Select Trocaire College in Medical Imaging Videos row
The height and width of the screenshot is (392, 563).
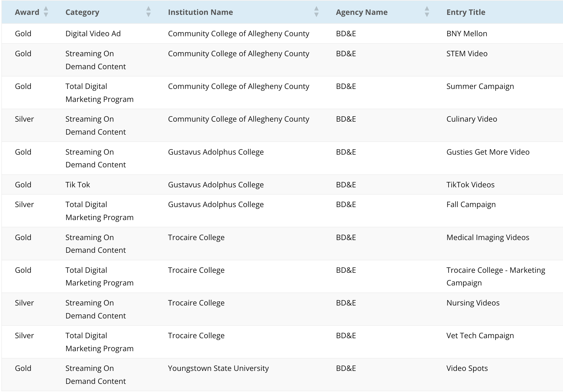click(x=196, y=237)
